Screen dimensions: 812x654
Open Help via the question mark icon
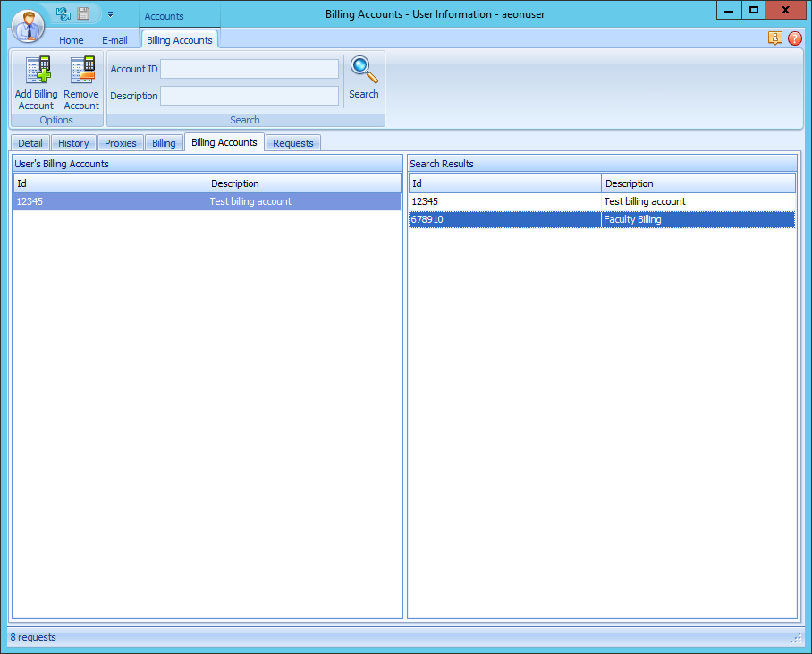[x=795, y=38]
